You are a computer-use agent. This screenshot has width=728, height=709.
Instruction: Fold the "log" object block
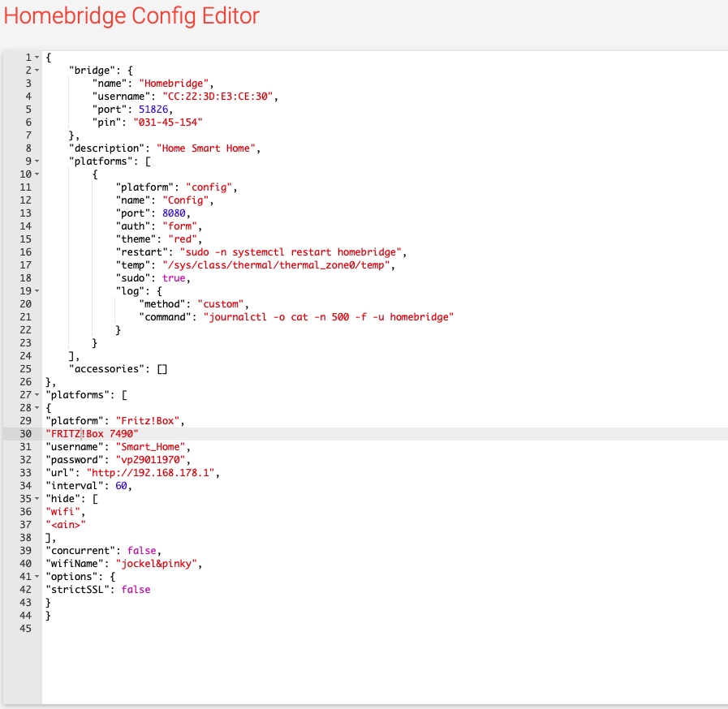coord(37,290)
